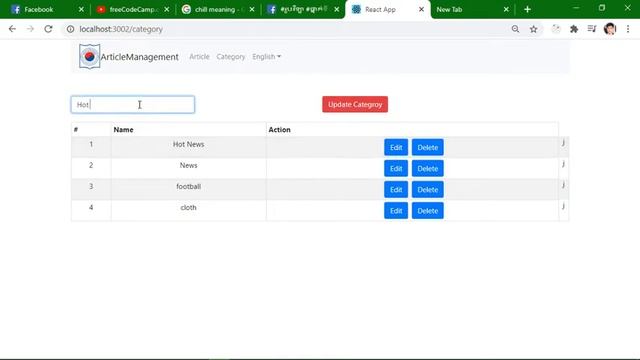Click the ArticleManagement brand text

(x=140, y=57)
